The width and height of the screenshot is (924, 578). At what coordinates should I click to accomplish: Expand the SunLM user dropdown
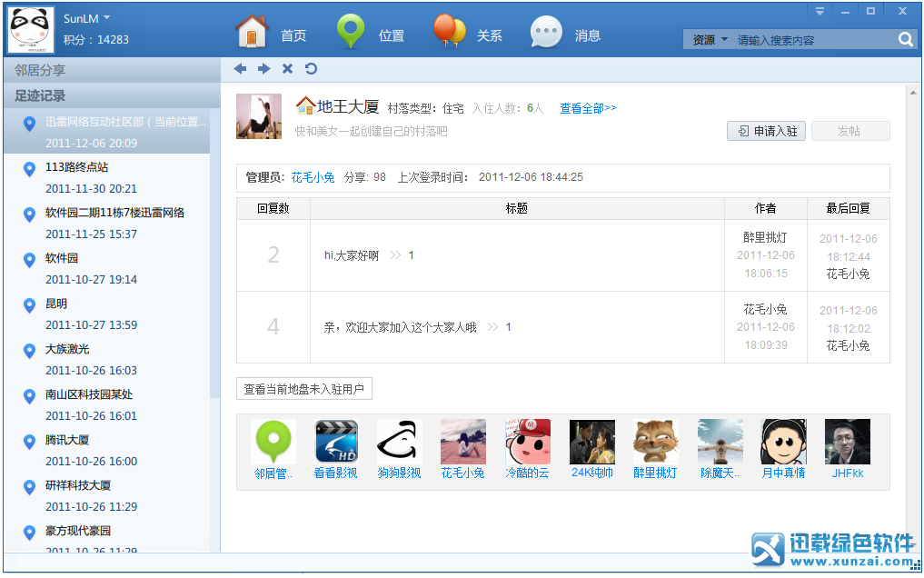(106, 17)
